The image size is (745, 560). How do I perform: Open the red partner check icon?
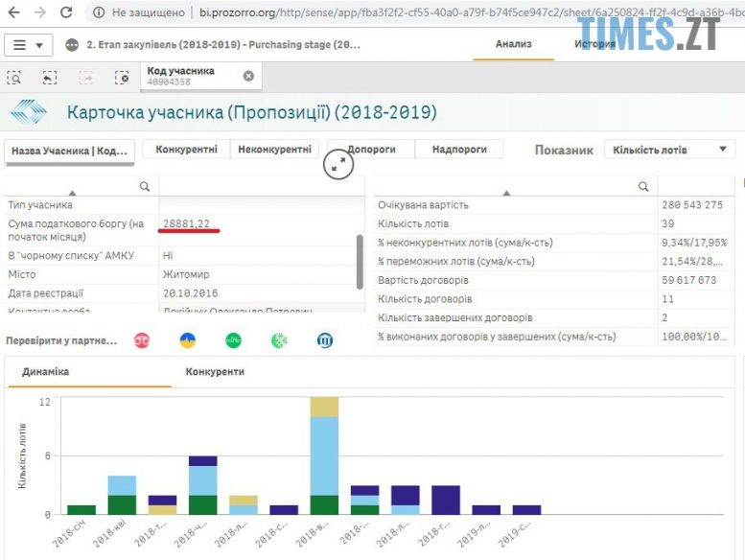pos(142,340)
